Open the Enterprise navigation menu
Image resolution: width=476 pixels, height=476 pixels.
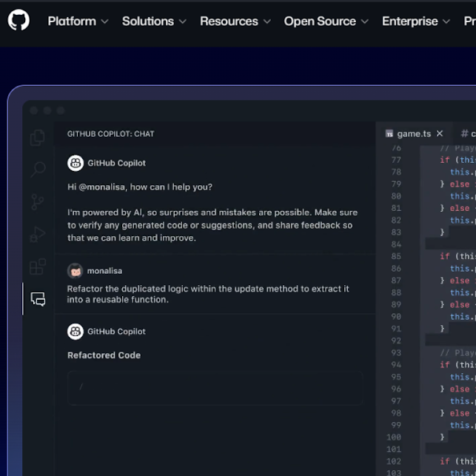[x=415, y=21]
